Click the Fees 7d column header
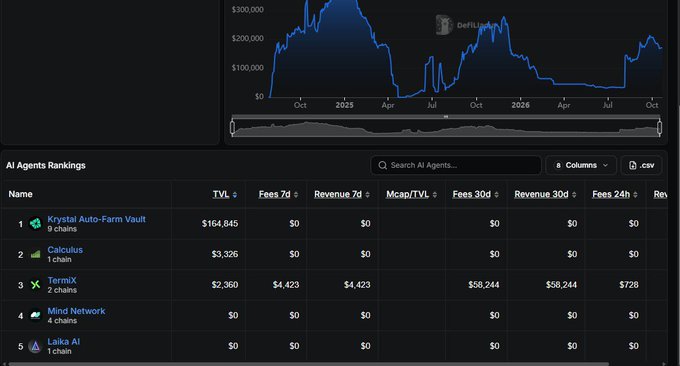This screenshot has height=366, width=680. click(275, 194)
